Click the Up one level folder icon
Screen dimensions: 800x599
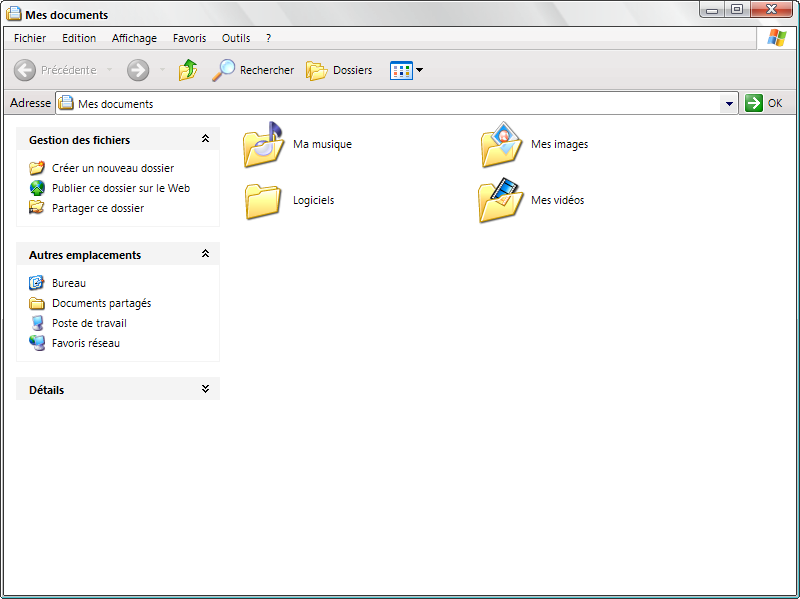coord(188,70)
